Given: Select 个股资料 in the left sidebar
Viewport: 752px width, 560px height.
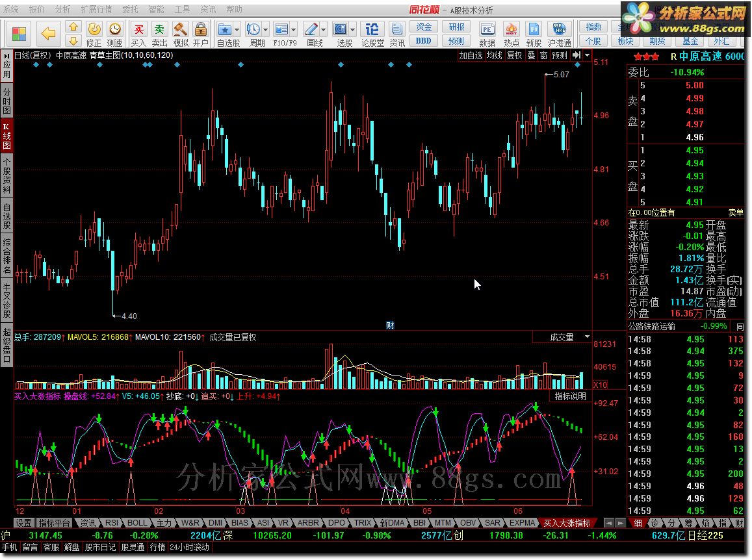Looking at the screenshot, I should tap(6, 175).
